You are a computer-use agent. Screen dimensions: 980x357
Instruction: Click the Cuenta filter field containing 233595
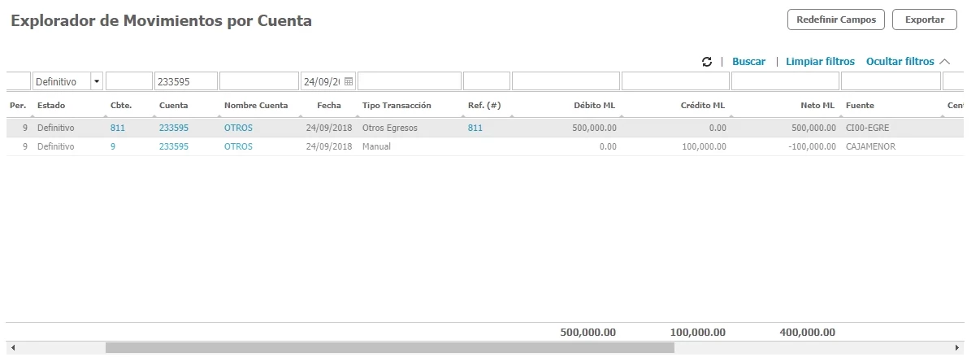tap(186, 81)
